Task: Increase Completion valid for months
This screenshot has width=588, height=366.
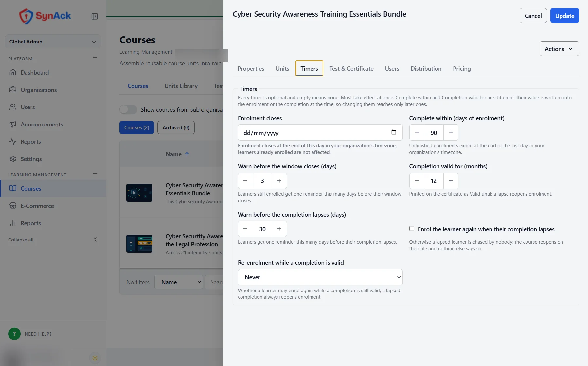Action: (451, 181)
